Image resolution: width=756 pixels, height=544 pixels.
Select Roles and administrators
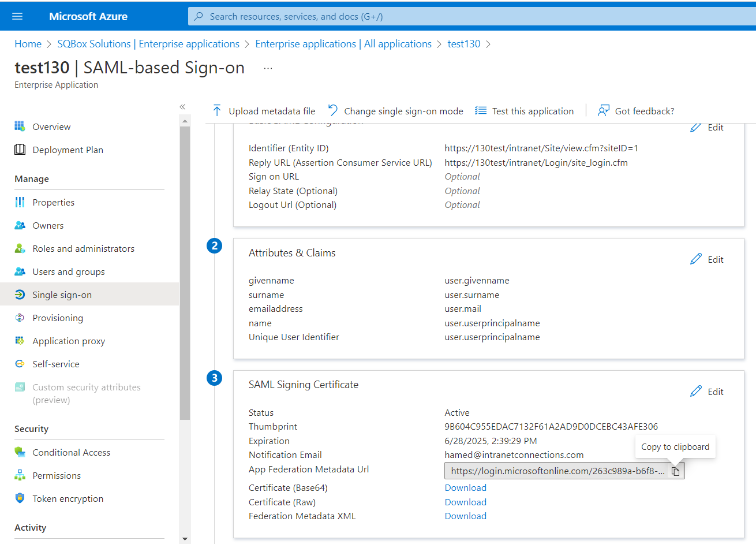[83, 248]
